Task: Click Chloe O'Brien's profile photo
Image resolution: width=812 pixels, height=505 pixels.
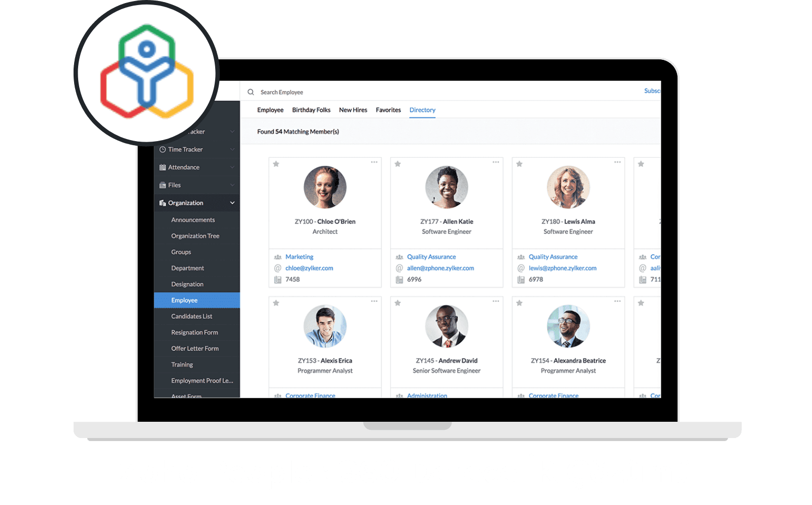Action: (325, 187)
